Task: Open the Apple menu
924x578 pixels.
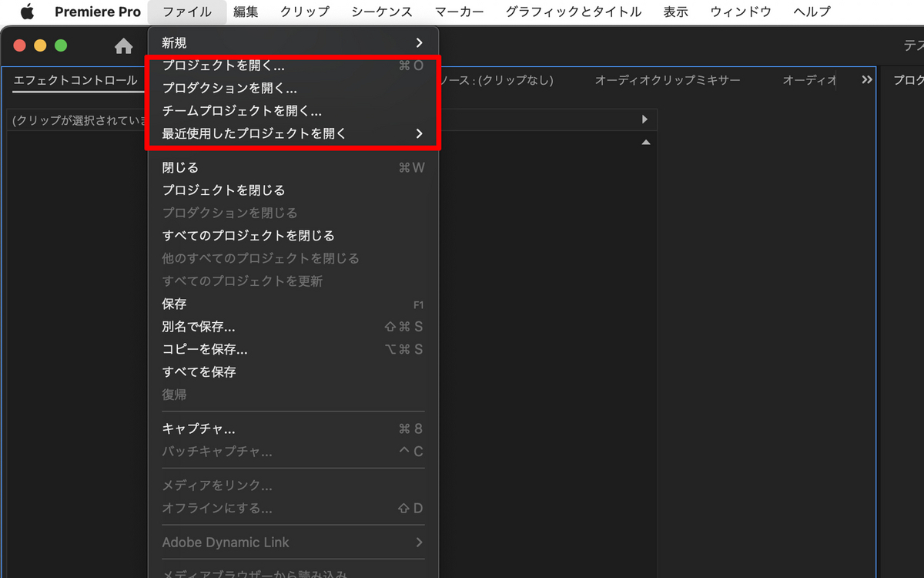Action: click(x=27, y=12)
